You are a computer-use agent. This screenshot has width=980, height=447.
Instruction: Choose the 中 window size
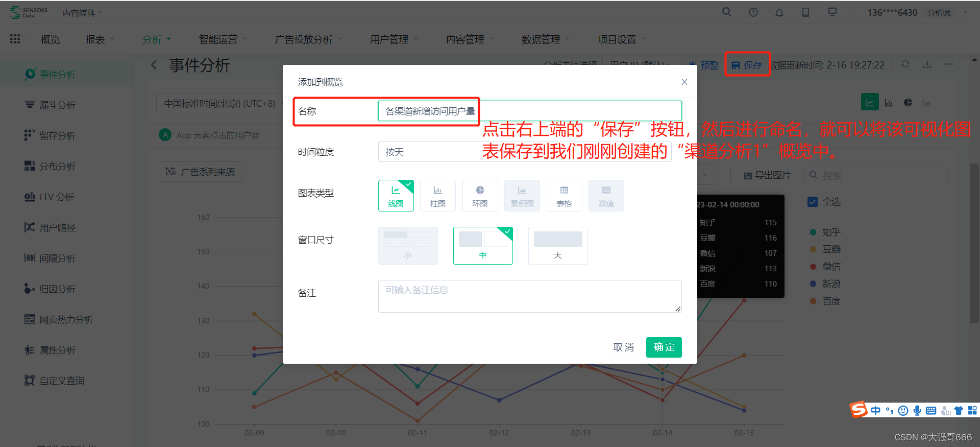click(x=483, y=246)
